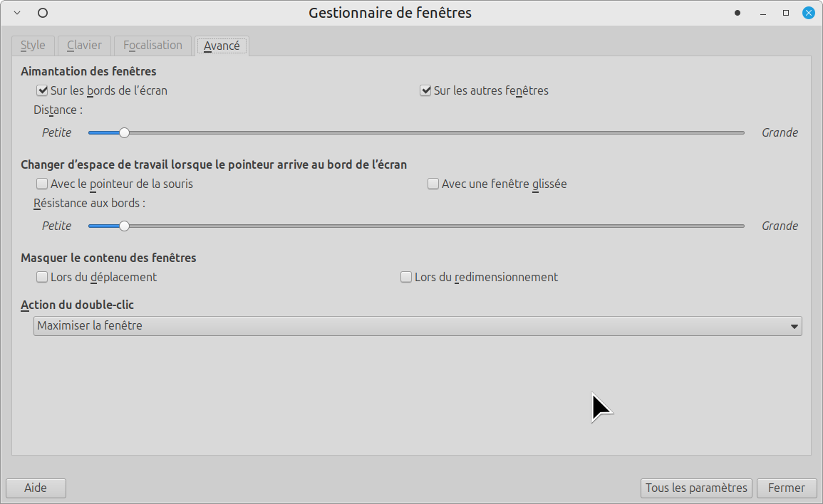Maximize the window with the square icon
The height and width of the screenshot is (504, 823).
tap(786, 13)
